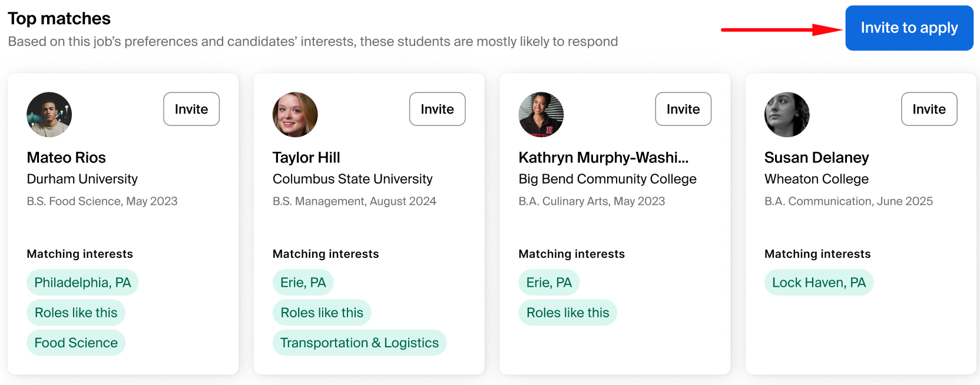Click Kathryn Murphy-Washi's name
The height and width of the screenshot is (385, 980).
(603, 157)
